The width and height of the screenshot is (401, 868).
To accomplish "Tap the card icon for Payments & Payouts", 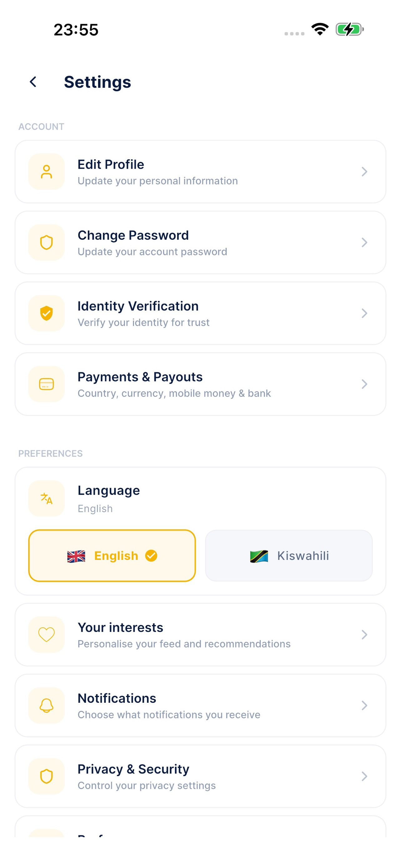I will [x=47, y=384].
